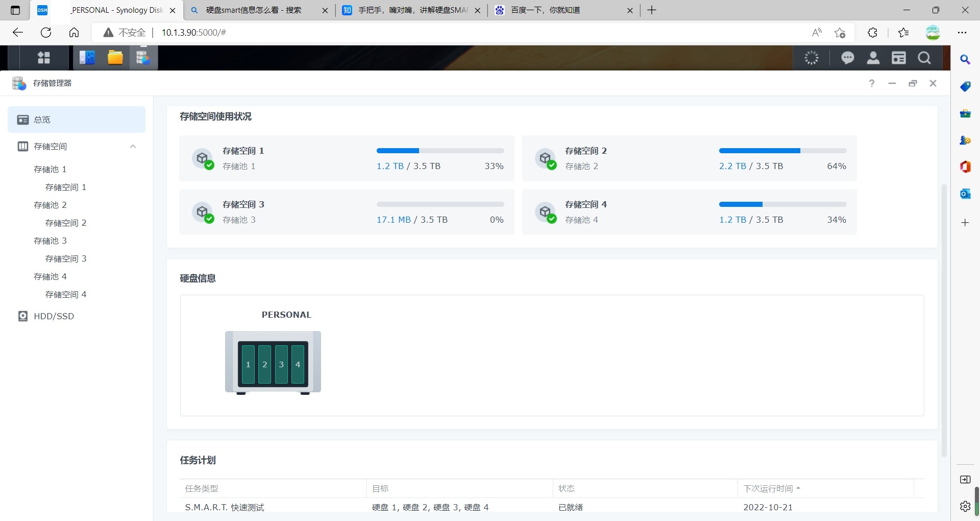980x521 pixels.
Task: Open Storage Manager help question mark
Action: (x=871, y=83)
